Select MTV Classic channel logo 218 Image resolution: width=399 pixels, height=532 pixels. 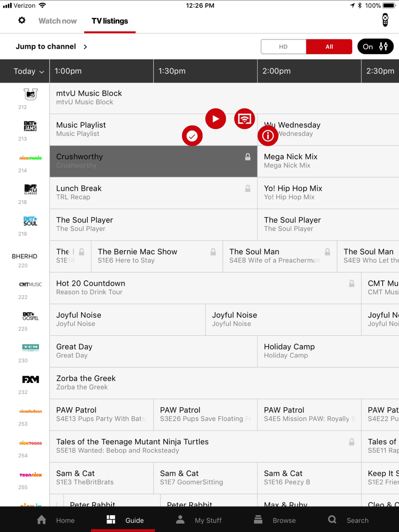(x=30, y=189)
